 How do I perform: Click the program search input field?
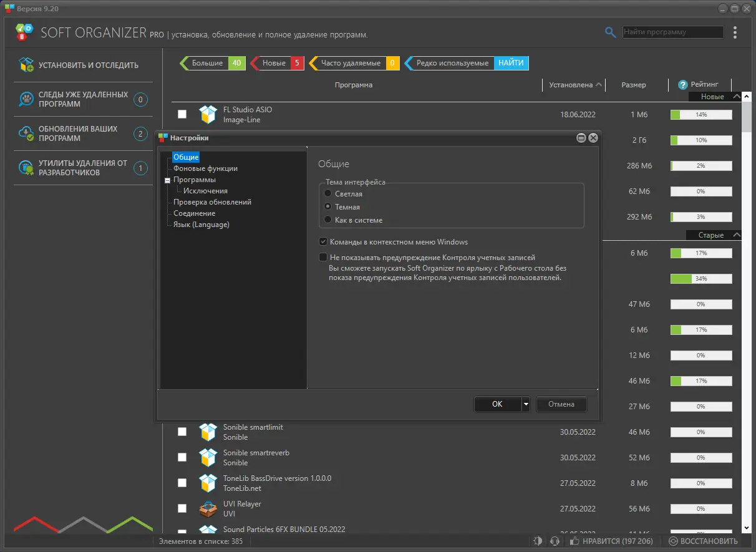tap(673, 32)
